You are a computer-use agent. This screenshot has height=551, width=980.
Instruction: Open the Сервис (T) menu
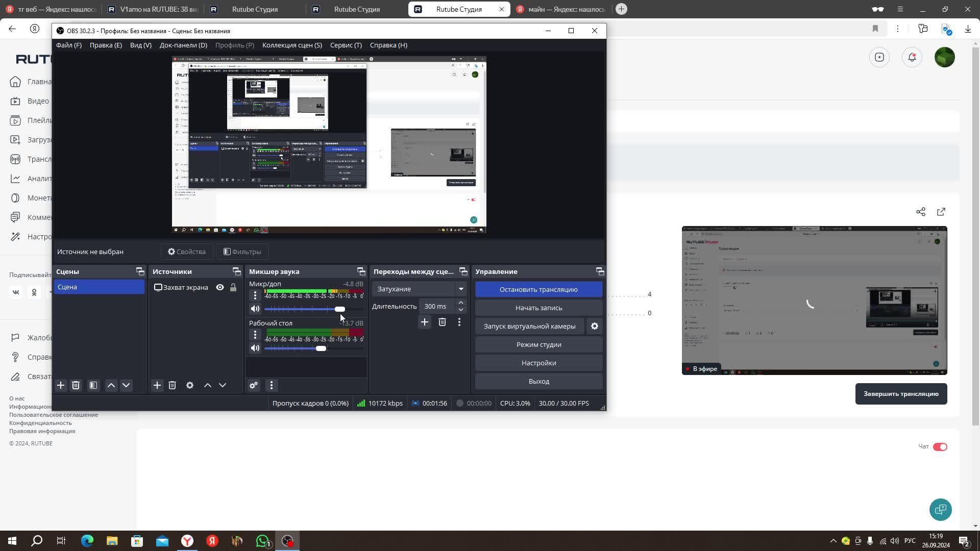(346, 45)
